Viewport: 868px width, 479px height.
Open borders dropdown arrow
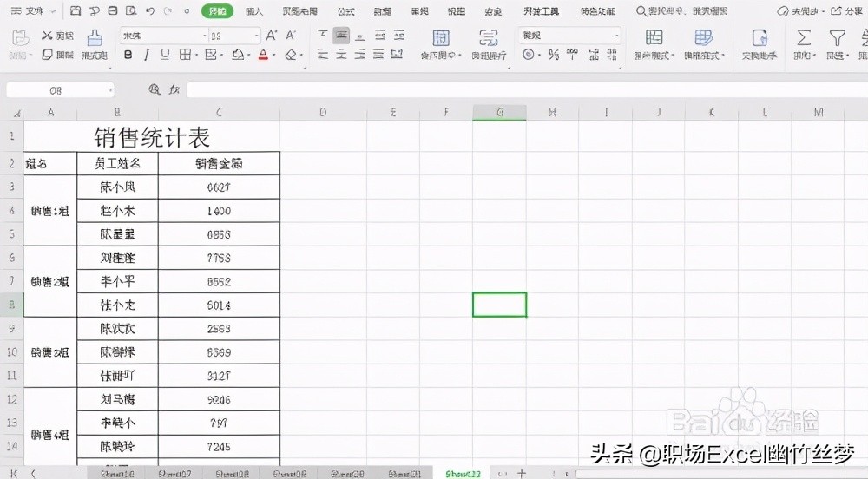(x=196, y=55)
